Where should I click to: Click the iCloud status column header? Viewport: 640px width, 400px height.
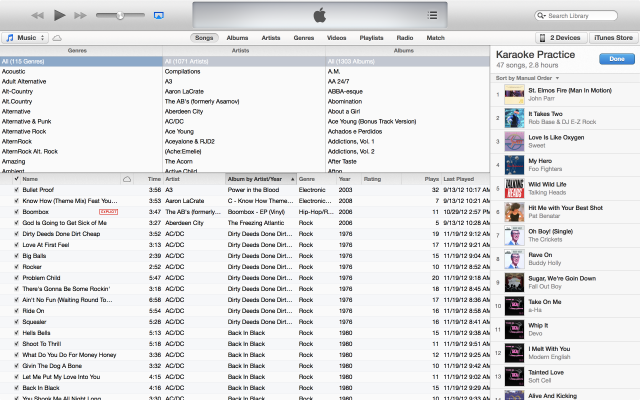coord(127,179)
